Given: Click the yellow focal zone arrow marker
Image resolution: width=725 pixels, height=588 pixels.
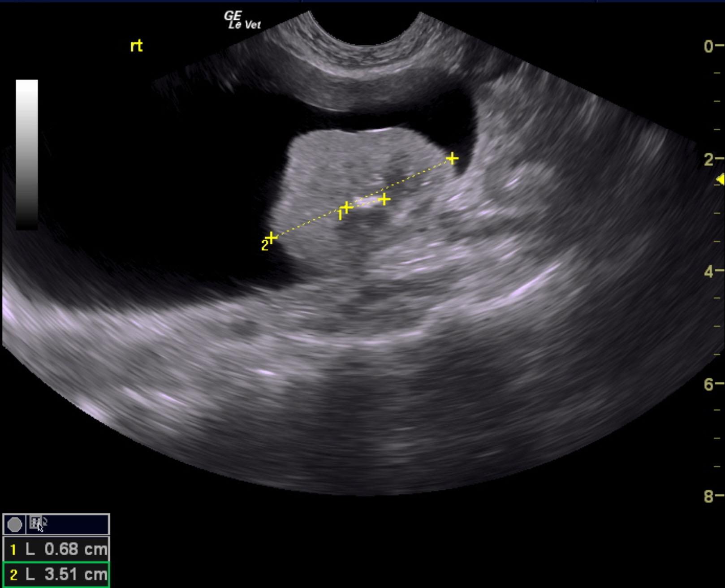Looking at the screenshot, I should click(x=721, y=180).
